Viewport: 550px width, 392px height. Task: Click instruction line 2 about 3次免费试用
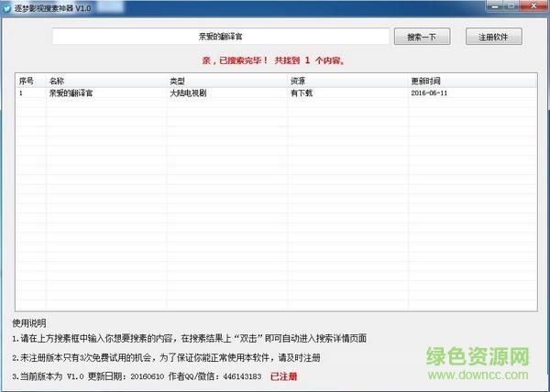pyautogui.click(x=166, y=358)
